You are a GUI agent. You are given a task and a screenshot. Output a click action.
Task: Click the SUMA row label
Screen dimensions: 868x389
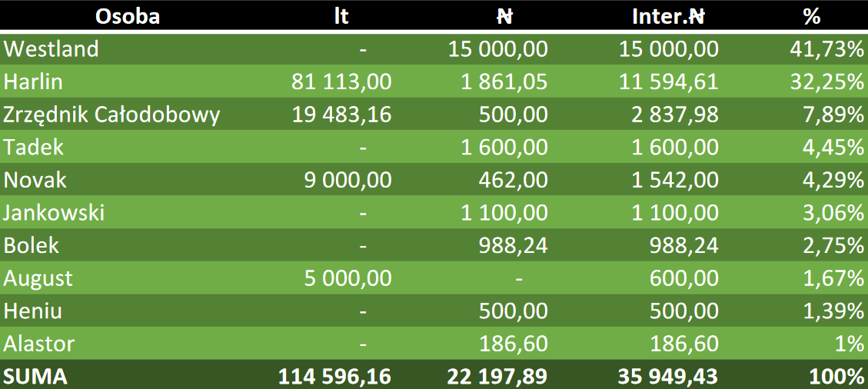coord(35,377)
